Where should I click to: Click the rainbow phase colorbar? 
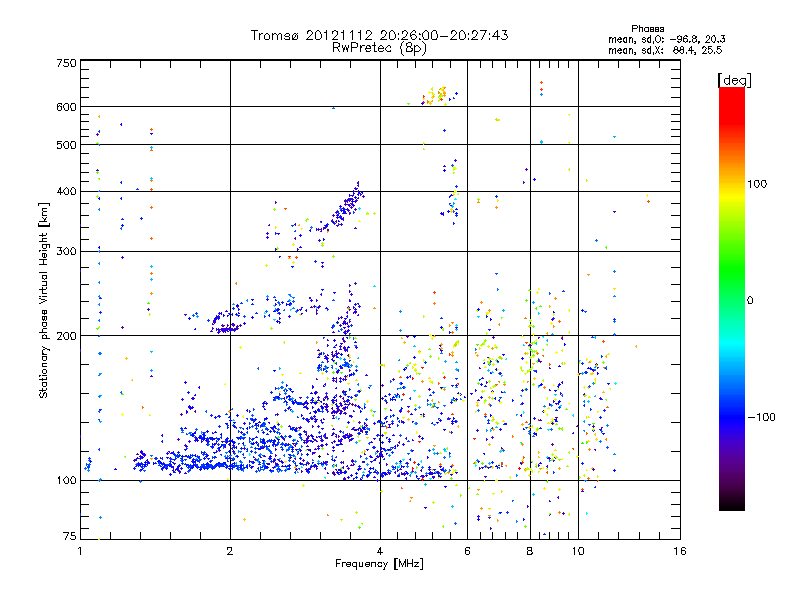732,299
